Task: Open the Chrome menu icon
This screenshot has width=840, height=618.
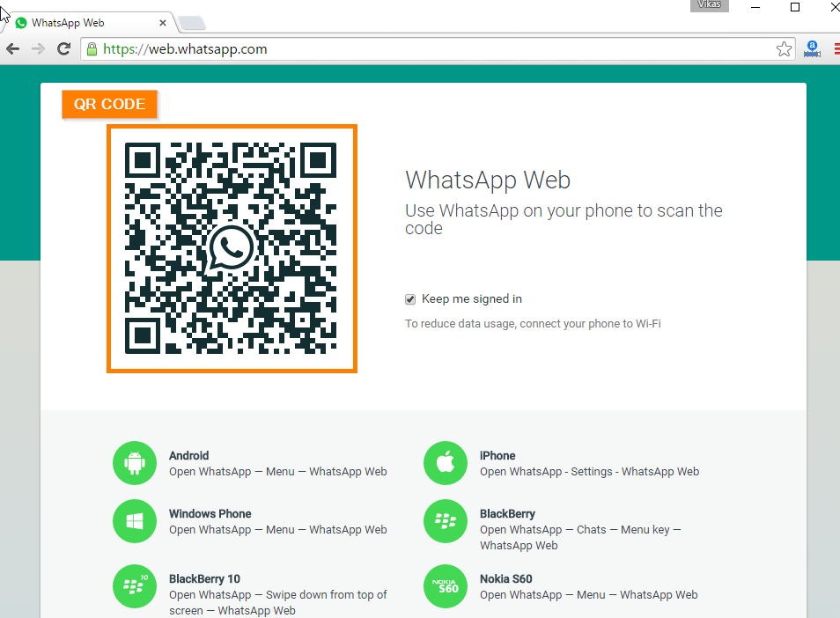Action: (x=836, y=49)
